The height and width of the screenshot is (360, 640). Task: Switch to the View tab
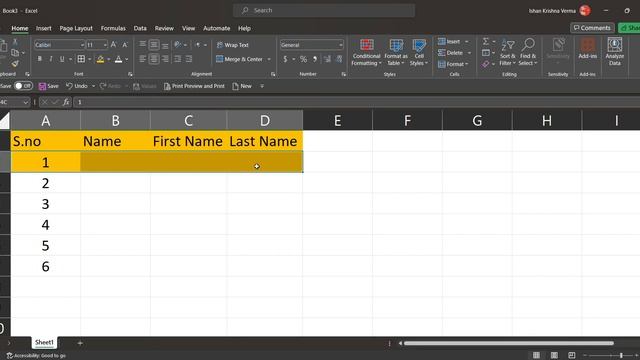[x=189, y=28]
